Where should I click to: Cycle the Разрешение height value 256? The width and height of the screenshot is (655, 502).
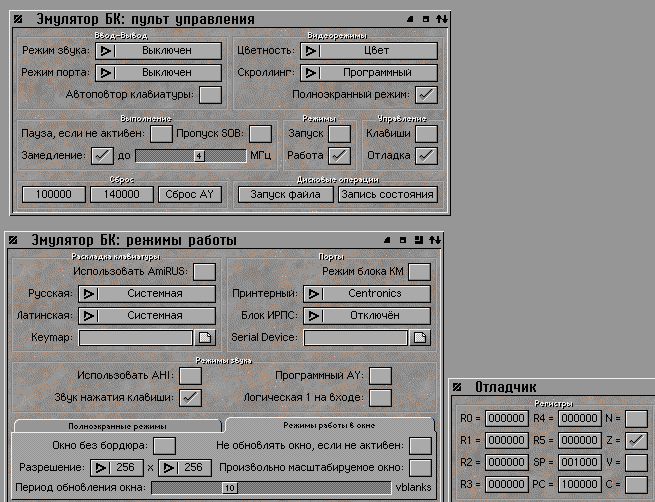coord(185,468)
